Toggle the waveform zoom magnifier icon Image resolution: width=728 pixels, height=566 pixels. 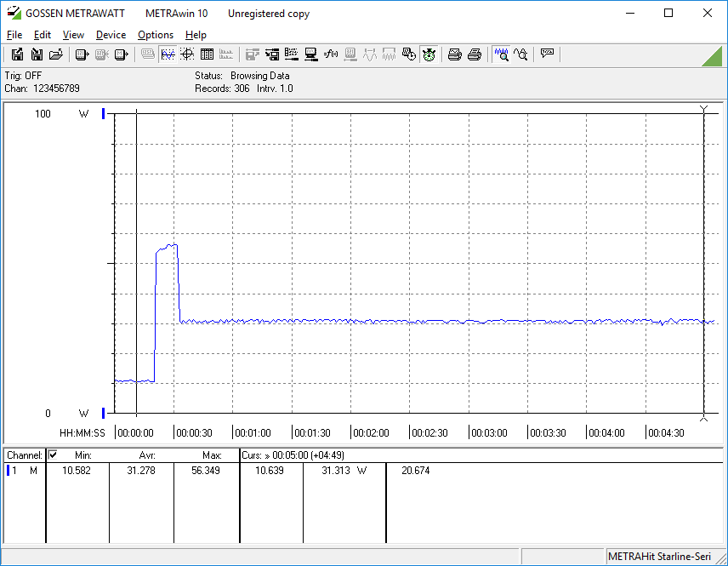click(x=502, y=54)
